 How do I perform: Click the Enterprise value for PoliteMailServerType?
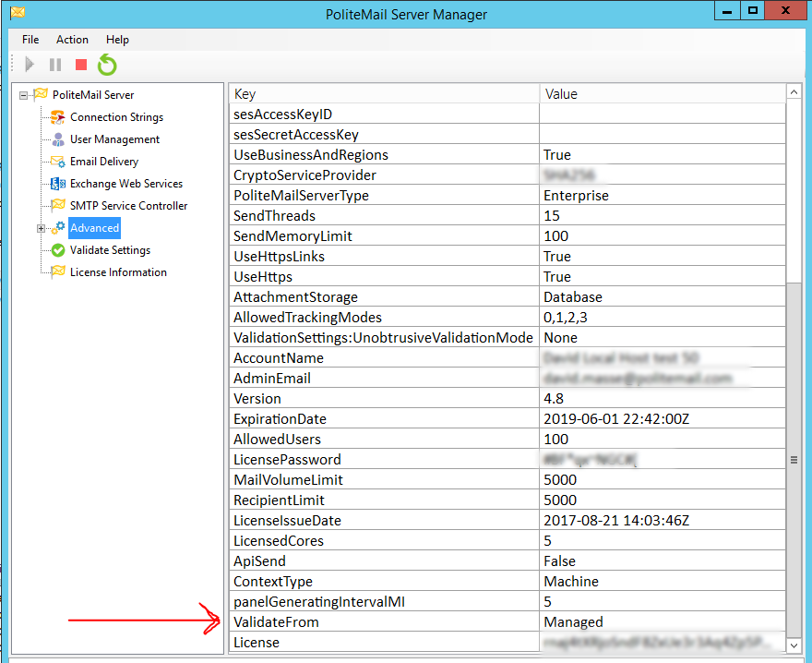[663, 196]
